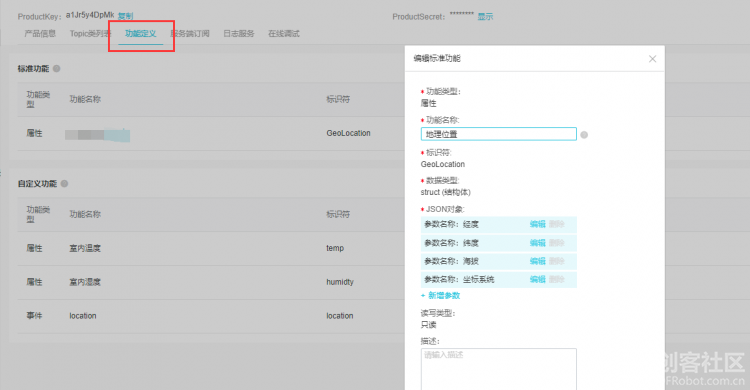
Task: Delete the 坐标系统 parameter
Action: pos(557,279)
